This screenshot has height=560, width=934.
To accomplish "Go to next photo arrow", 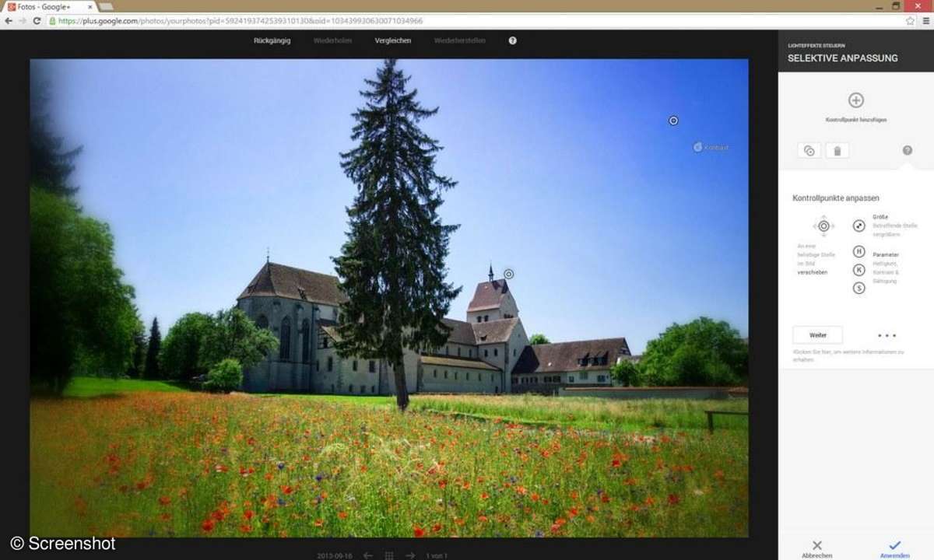I will click(x=410, y=555).
